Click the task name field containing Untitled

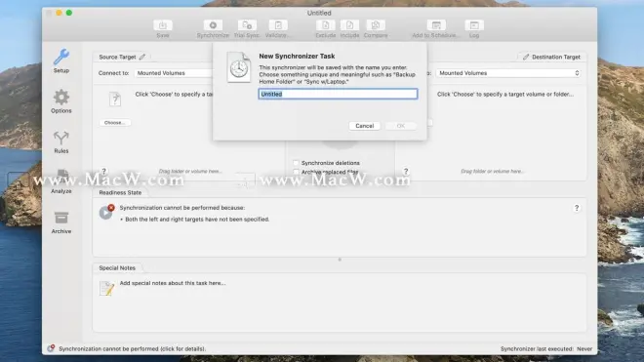(338, 94)
